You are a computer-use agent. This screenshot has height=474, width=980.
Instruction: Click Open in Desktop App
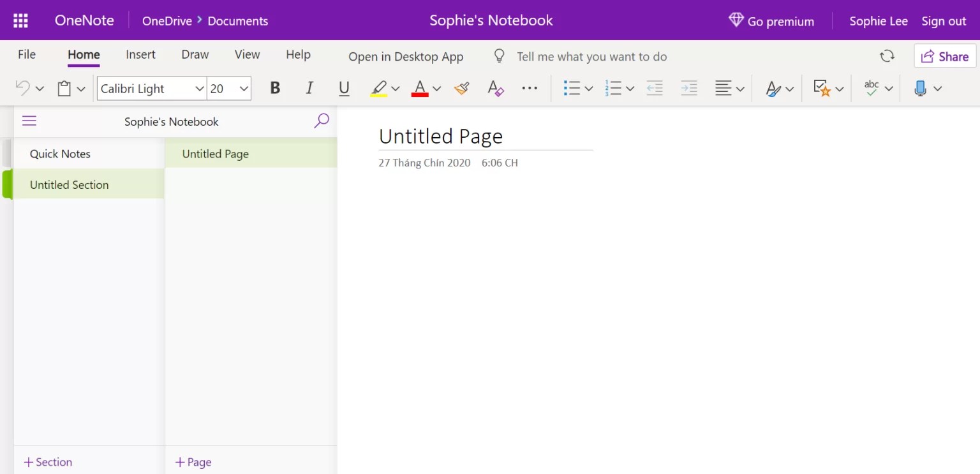[x=406, y=57]
